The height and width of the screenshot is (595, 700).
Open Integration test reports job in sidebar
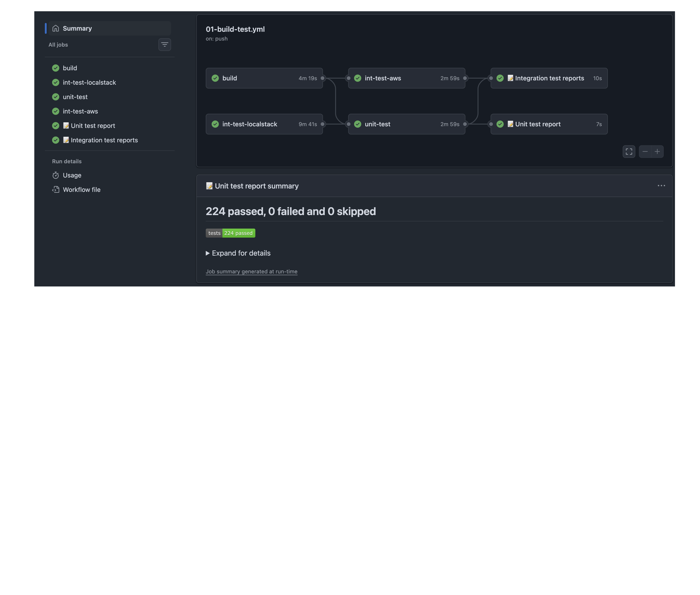(x=104, y=140)
